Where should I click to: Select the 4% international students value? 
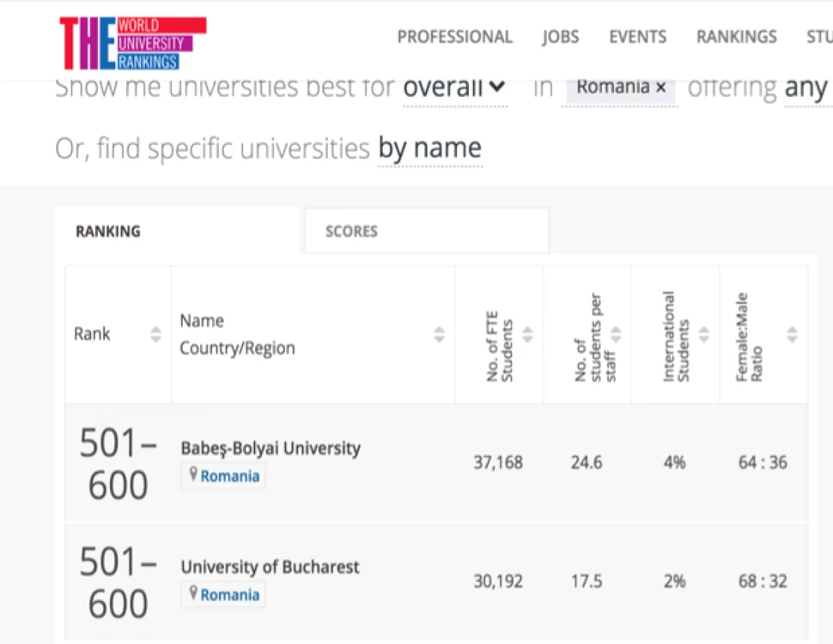coord(675,462)
